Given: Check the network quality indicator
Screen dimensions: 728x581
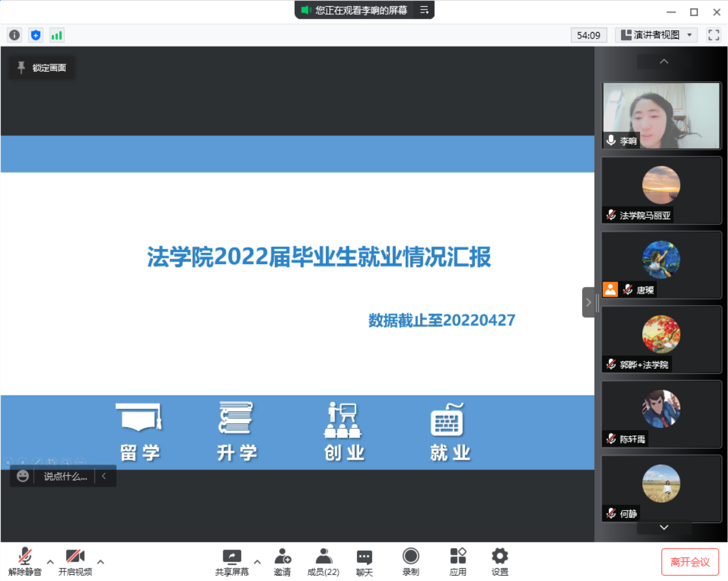Looking at the screenshot, I should coord(57,35).
